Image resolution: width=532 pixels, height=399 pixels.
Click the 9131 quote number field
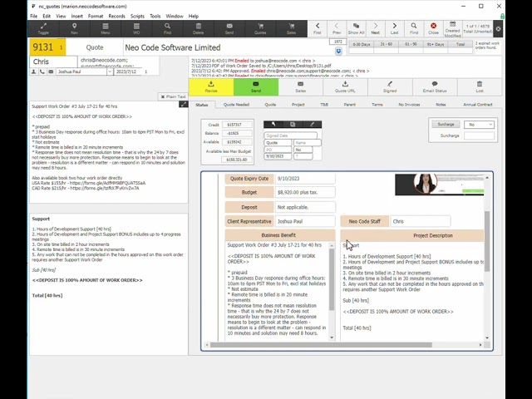tap(47, 47)
